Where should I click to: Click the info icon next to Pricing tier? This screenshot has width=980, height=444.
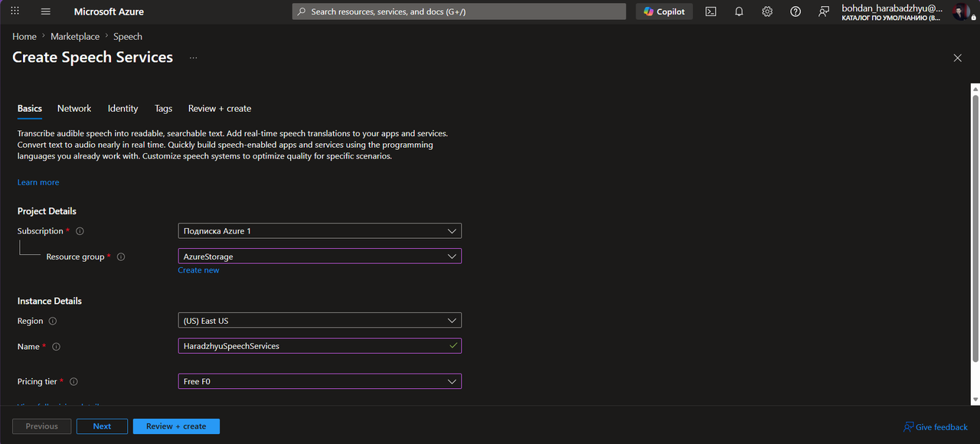point(73,382)
